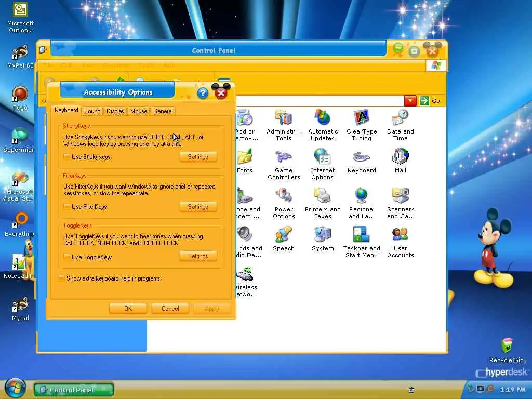Expand the address bar dropdown arrow
Viewport: 532px width, 399px height.
pos(410,101)
